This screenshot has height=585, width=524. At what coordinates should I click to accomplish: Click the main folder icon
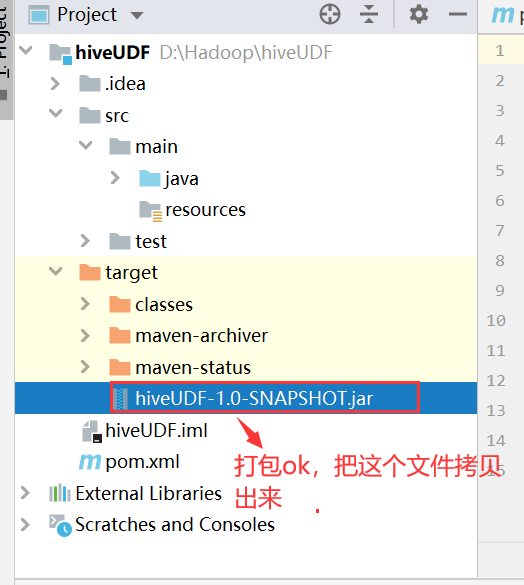[x=119, y=146]
